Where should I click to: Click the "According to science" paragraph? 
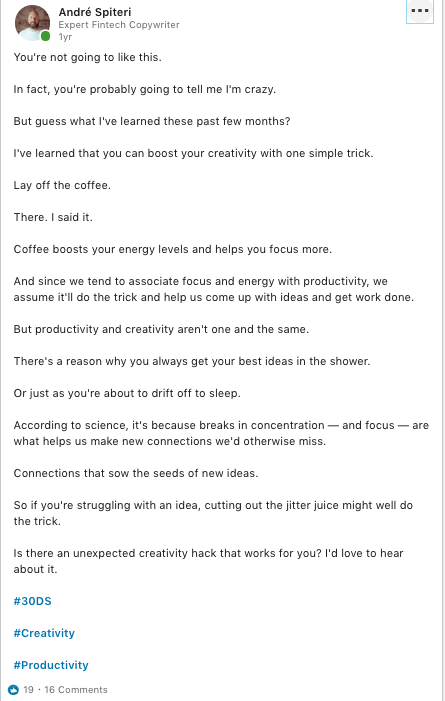pos(221,433)
